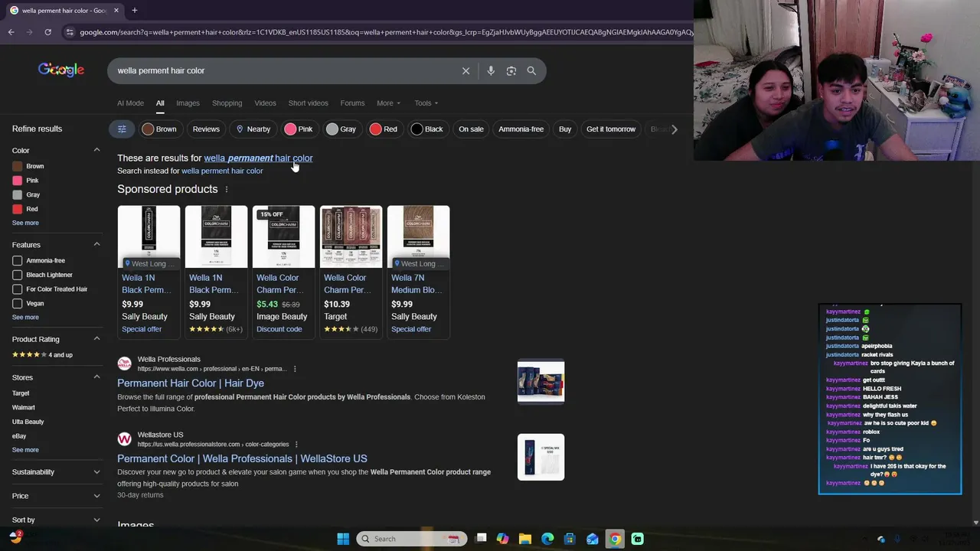
Task: Open the Windows Start menu
Action: tap(343, 539)
